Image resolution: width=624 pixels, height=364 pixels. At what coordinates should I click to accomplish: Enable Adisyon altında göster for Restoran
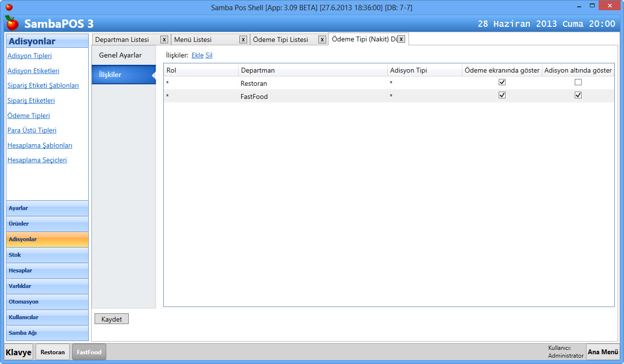[578, 82]
